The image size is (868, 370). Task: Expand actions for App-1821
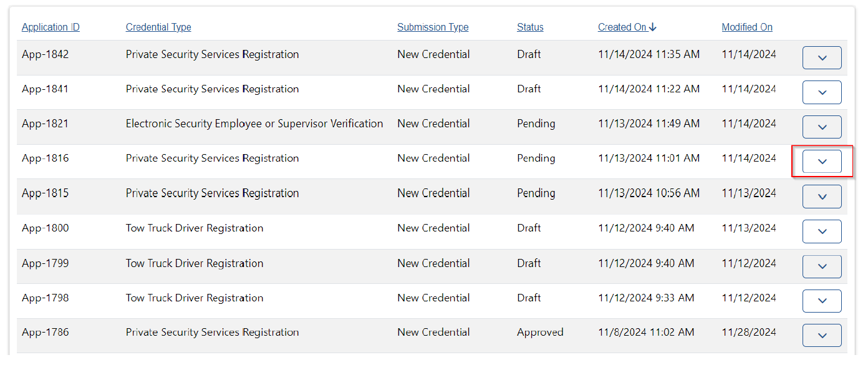821,127
